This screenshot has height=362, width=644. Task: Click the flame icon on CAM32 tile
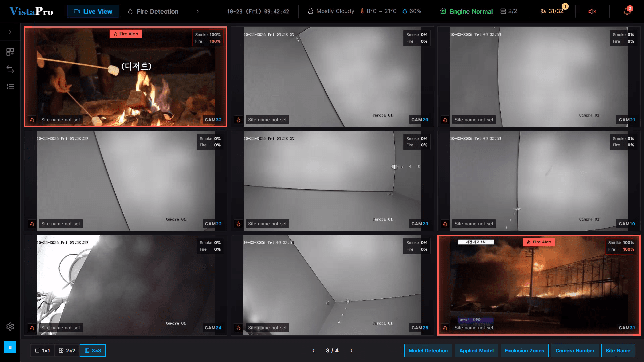point(32,120)
